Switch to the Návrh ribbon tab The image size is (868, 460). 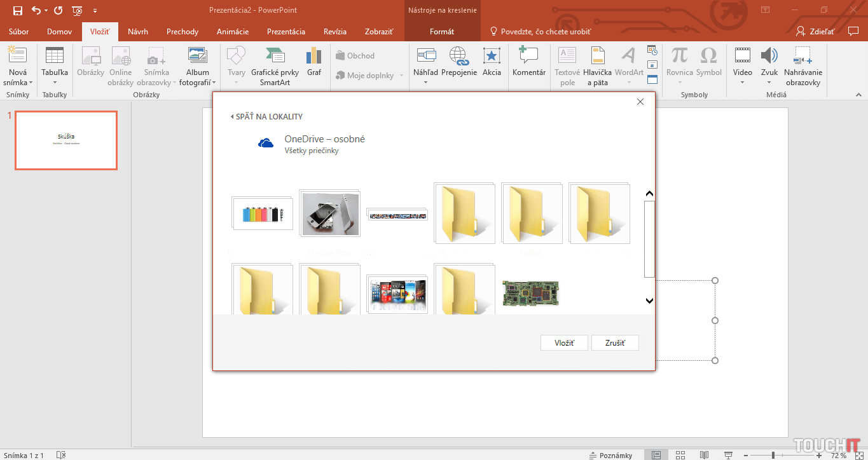[138, 32]
